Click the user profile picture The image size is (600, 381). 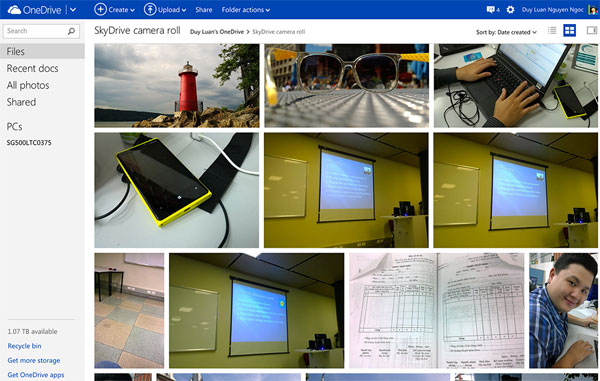(x=593, y=10)
